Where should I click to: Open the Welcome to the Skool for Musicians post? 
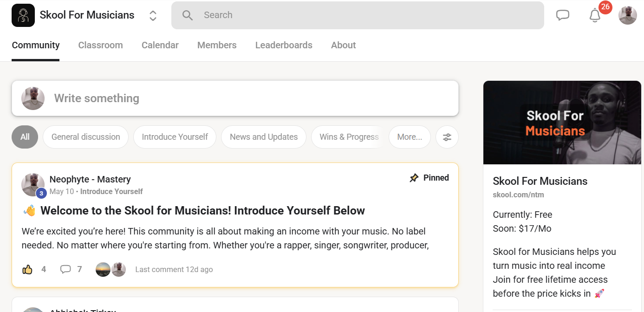pos(202,211)
